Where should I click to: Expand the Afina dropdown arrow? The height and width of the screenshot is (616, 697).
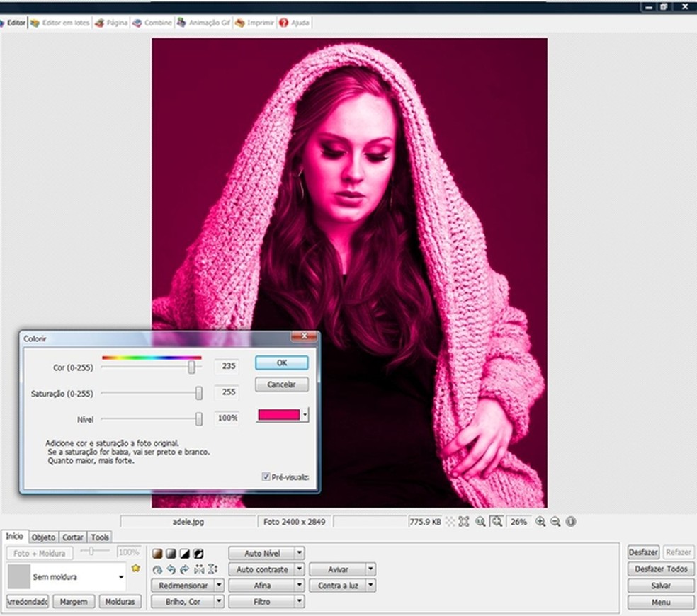click(x=300, y=586)
